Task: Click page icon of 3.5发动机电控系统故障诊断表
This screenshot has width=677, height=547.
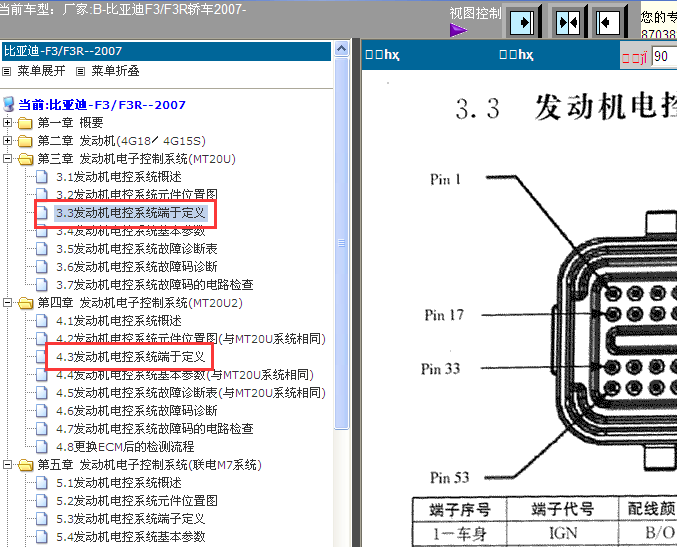Action: pos(42,249)
